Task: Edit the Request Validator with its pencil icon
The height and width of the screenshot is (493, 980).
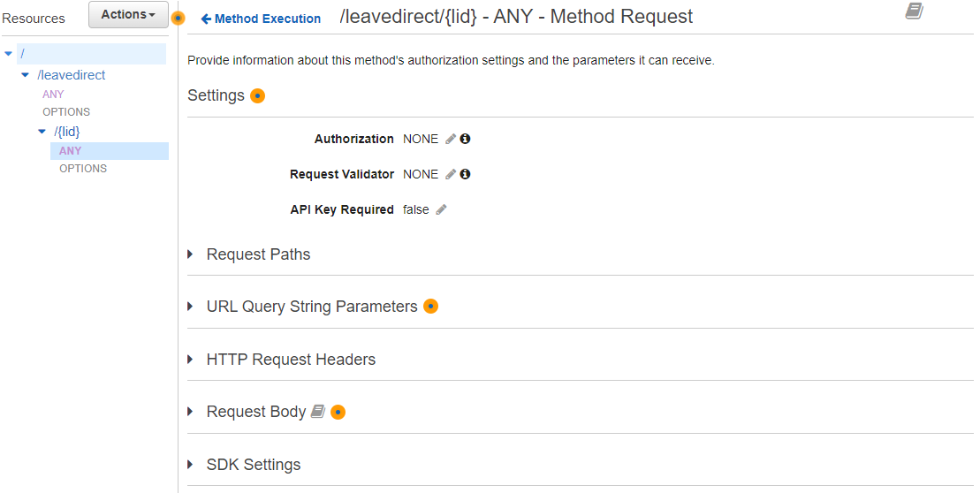Action: [451, 174]
